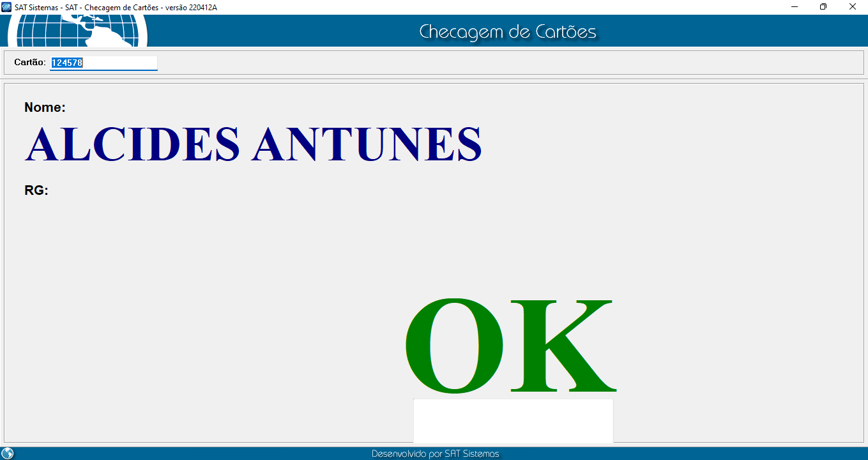Focus the Cartão number input field
Image resolution: width=868 pixels, height=460 pixels.
[103, 63]
